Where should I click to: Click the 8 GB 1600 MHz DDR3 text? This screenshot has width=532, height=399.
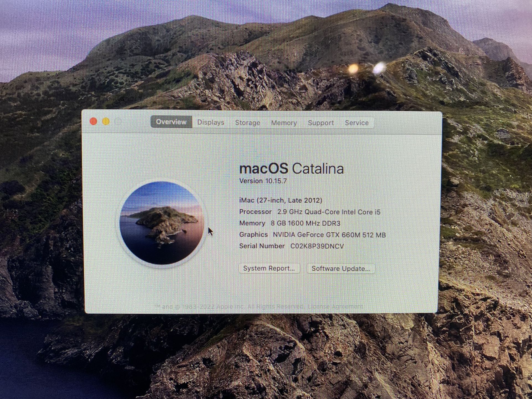306,223
